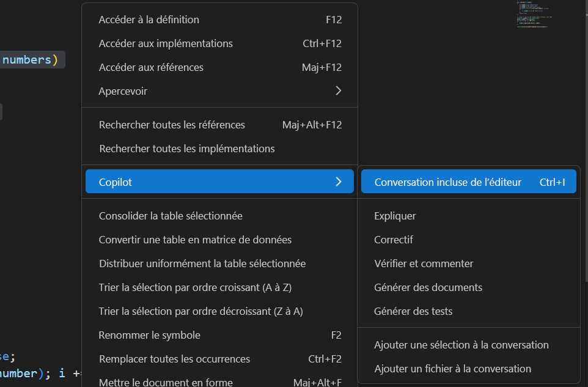588x387 pixels.
Task: Select the "Expliquer" Copilot action
Action: click(394, 216)
